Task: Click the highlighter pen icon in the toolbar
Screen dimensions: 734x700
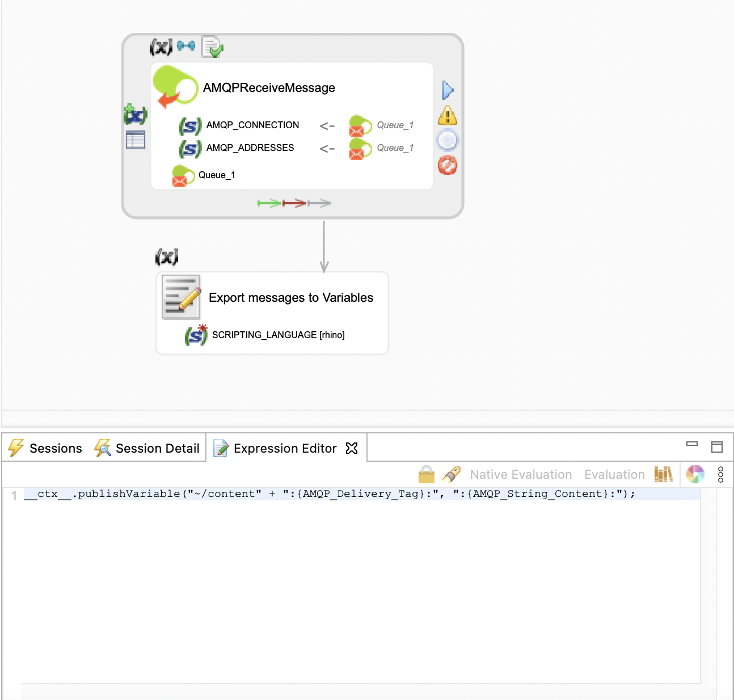Action: (452, 474)
